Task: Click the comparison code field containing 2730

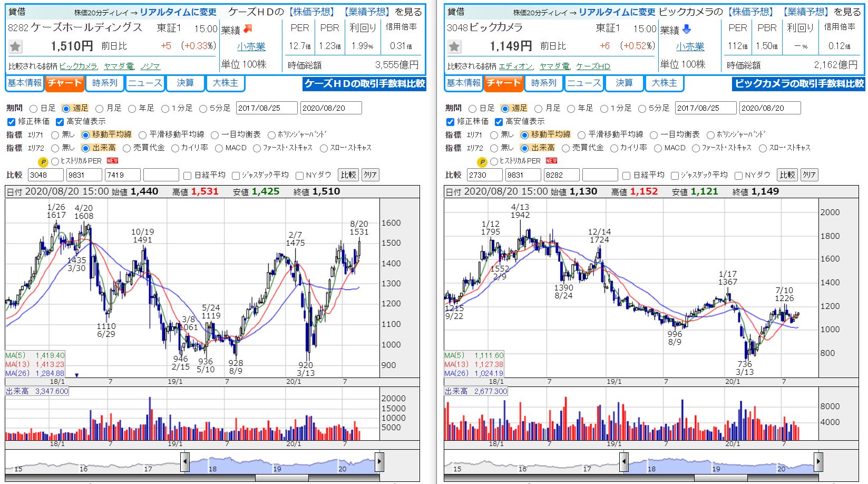Action: [485, 175]
